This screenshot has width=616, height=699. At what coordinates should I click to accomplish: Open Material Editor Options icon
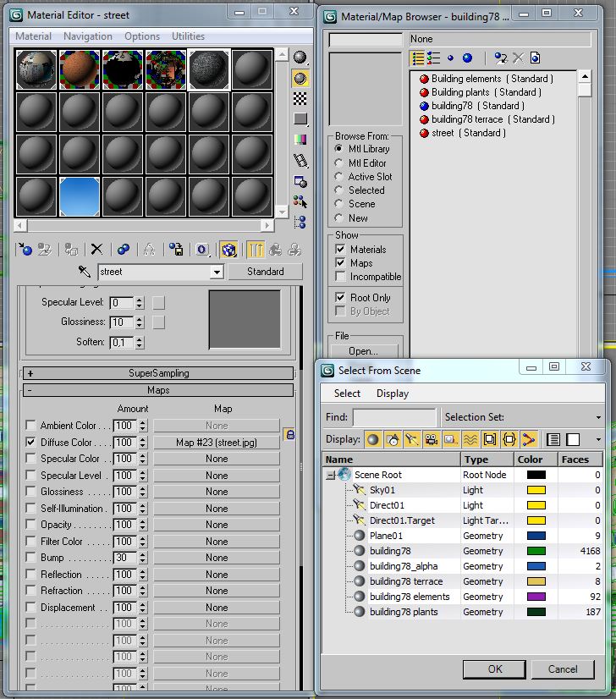pyautogui.click(x=300, y=181)
